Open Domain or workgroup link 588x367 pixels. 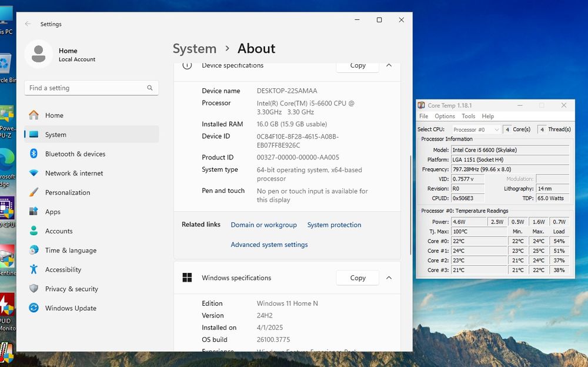[x=263, y=225]
